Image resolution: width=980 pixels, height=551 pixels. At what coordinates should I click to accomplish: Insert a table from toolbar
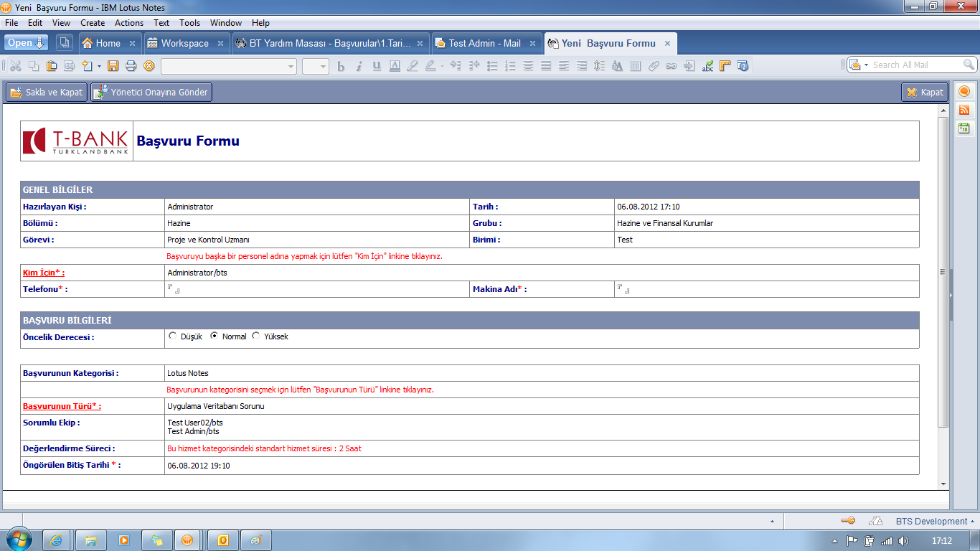coord(635,66)
